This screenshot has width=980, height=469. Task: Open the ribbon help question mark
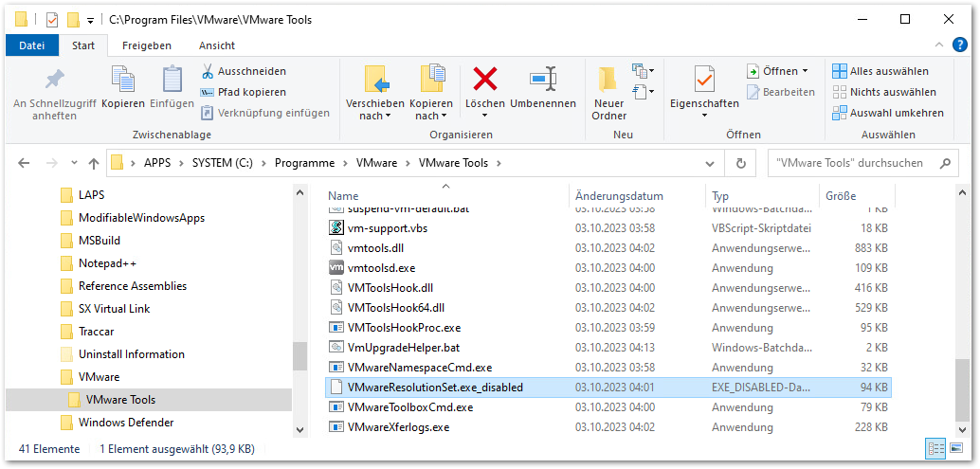[959, 45]
